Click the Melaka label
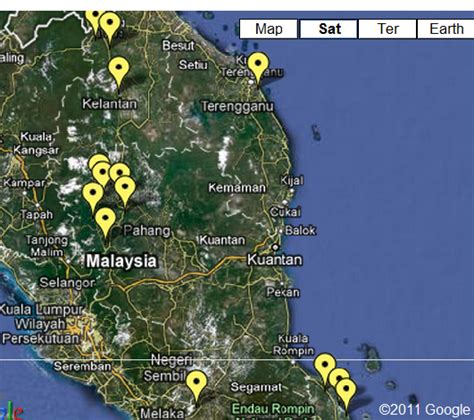This screenshot has width=474, height=420. coord(162,413)
